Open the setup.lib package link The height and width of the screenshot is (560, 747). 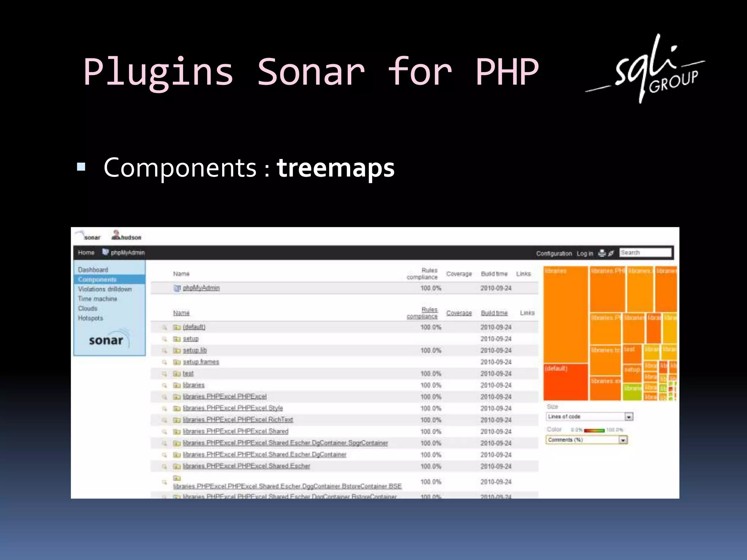click(195, 350)
